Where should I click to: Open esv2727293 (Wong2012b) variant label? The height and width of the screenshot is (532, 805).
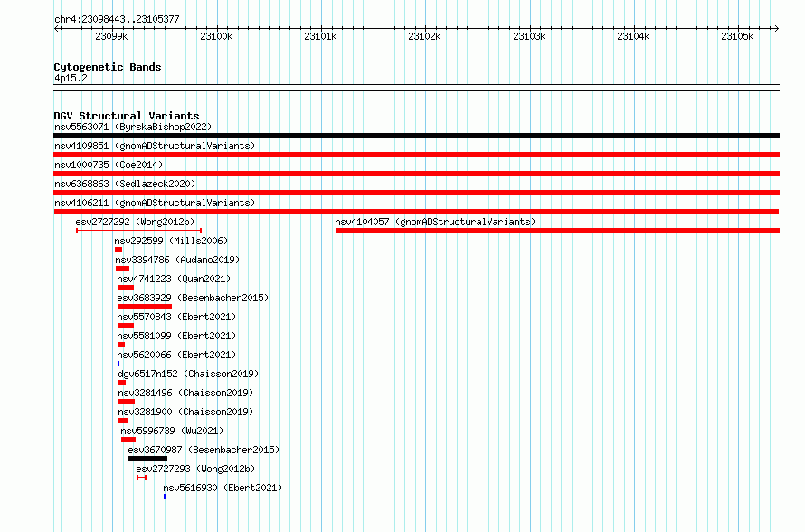[x=195, y=469]
